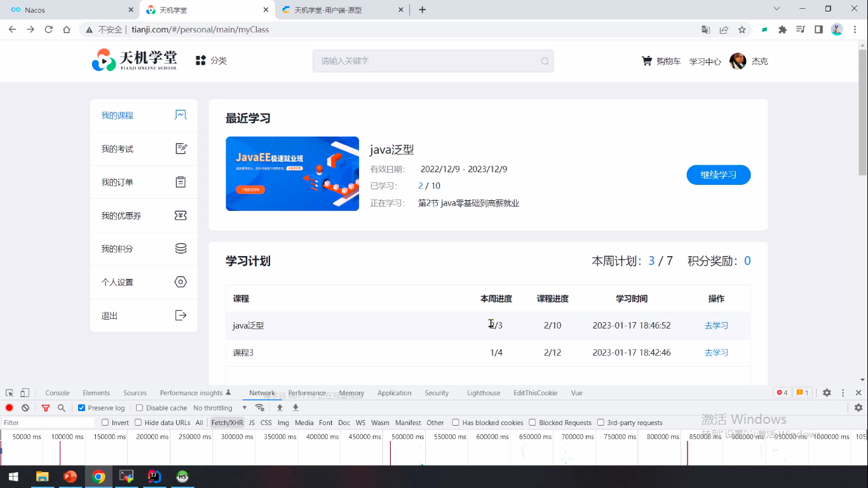Open the Lighthouse tab
This screenshot has width=868, height=488.
[x=484, y=393]
